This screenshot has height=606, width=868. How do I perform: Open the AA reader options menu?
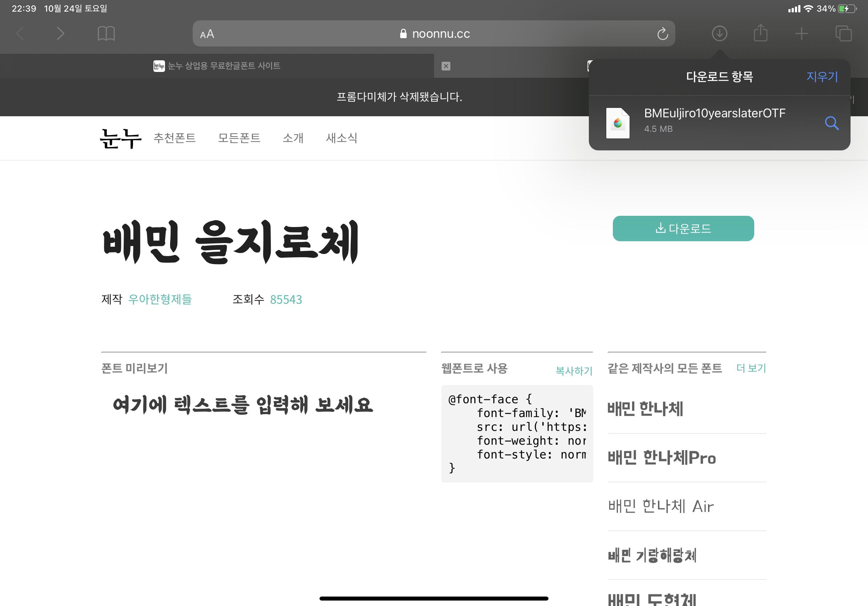[x=207, y=34]
